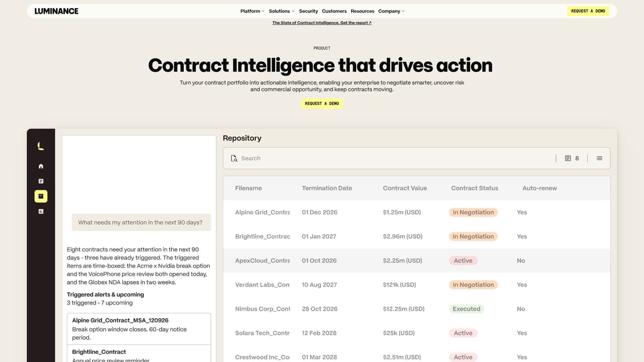This screenshot has height=362, width=644.
Task: Click the 12 Feb 2028 termination date
Action: click(319, 333)
